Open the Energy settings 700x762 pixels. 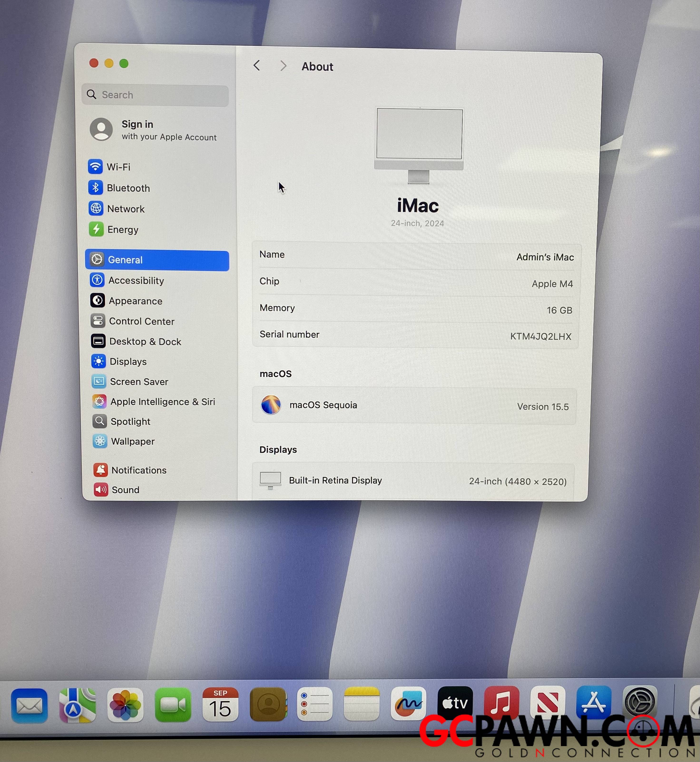123,230
